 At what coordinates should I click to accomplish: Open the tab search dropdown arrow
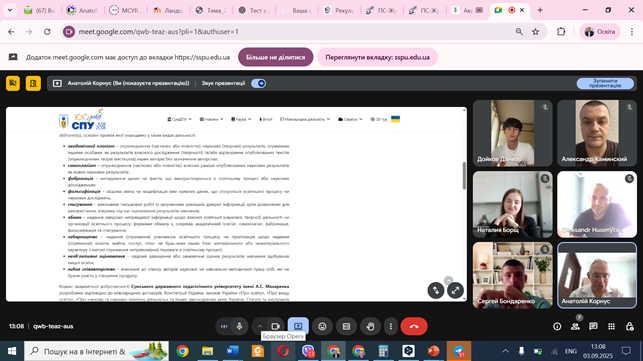[x=10, y=10]
